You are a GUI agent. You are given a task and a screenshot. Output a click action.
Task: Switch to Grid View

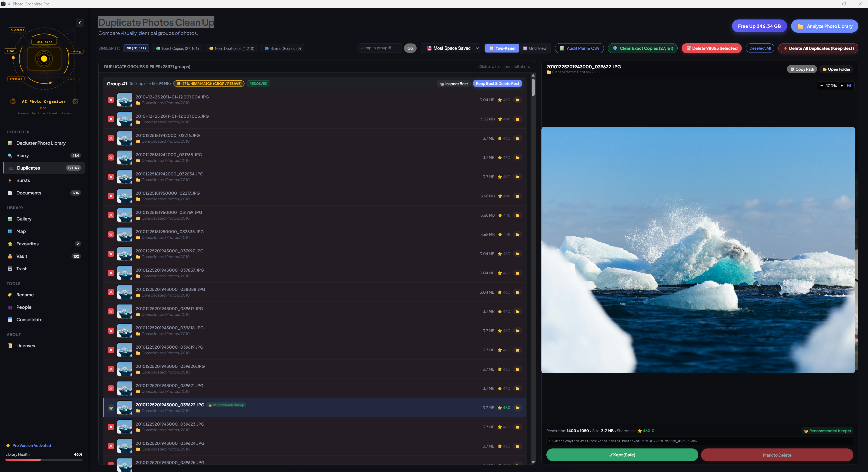[x=534, y=48]
